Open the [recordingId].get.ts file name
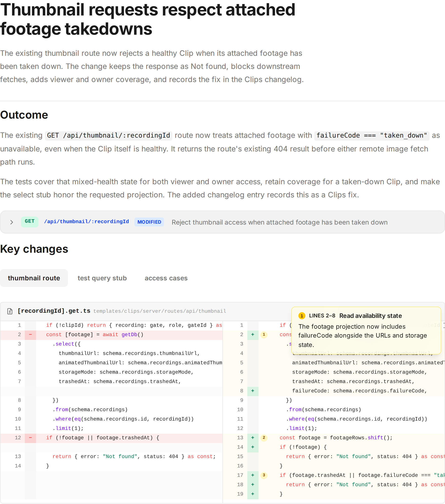 click(54, 311)
